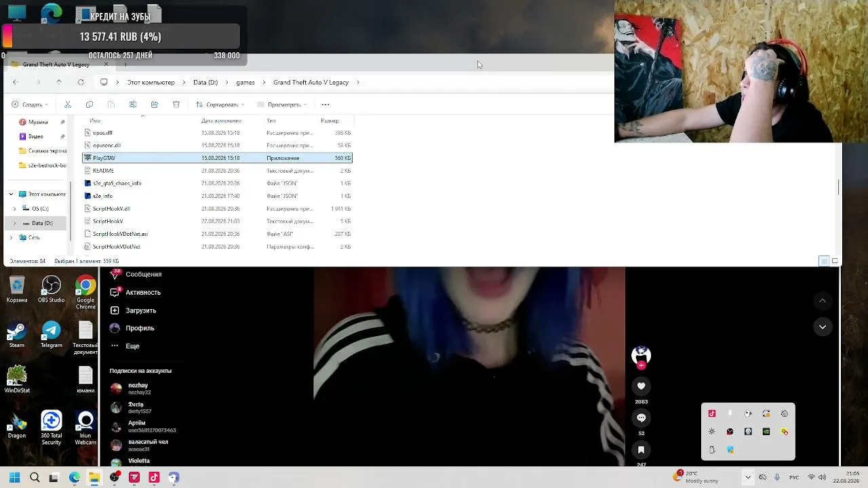Open Артём account in subscriptions list

142,426
